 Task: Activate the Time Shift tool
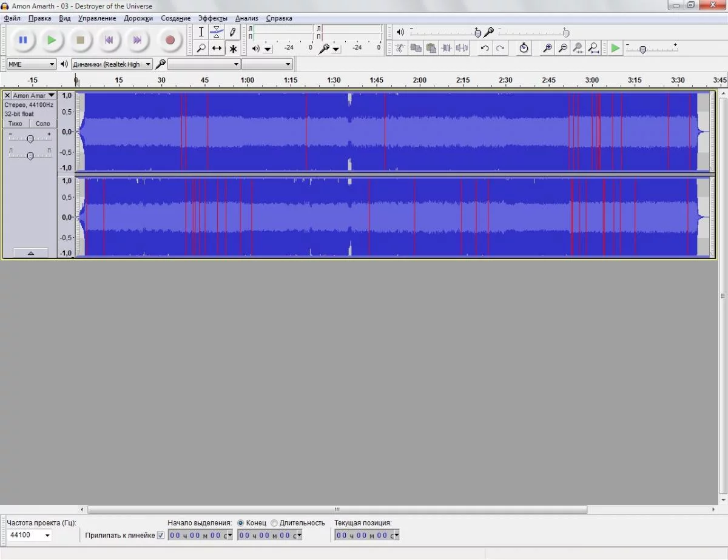tap(217, 49)
